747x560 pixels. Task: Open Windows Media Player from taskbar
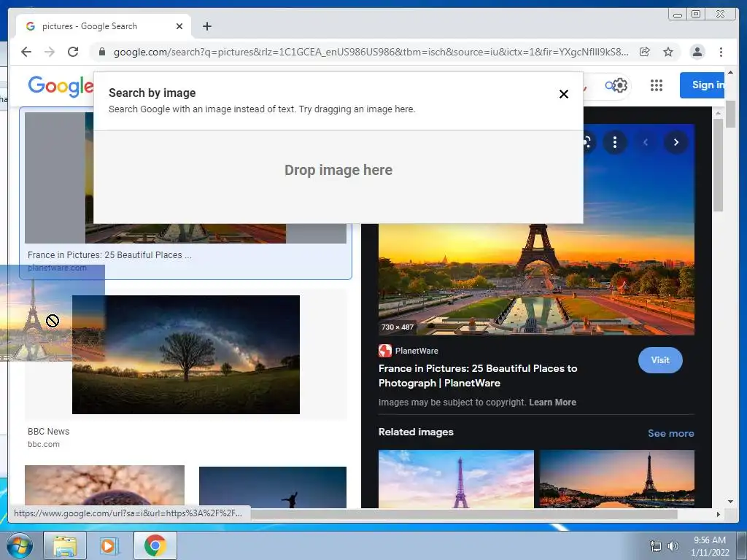[x=109, y=545]
